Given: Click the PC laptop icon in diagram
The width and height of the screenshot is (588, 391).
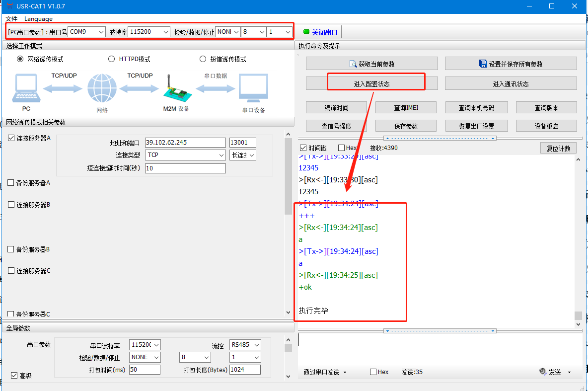Looking at the screenshot, I should tap(26, 89).
